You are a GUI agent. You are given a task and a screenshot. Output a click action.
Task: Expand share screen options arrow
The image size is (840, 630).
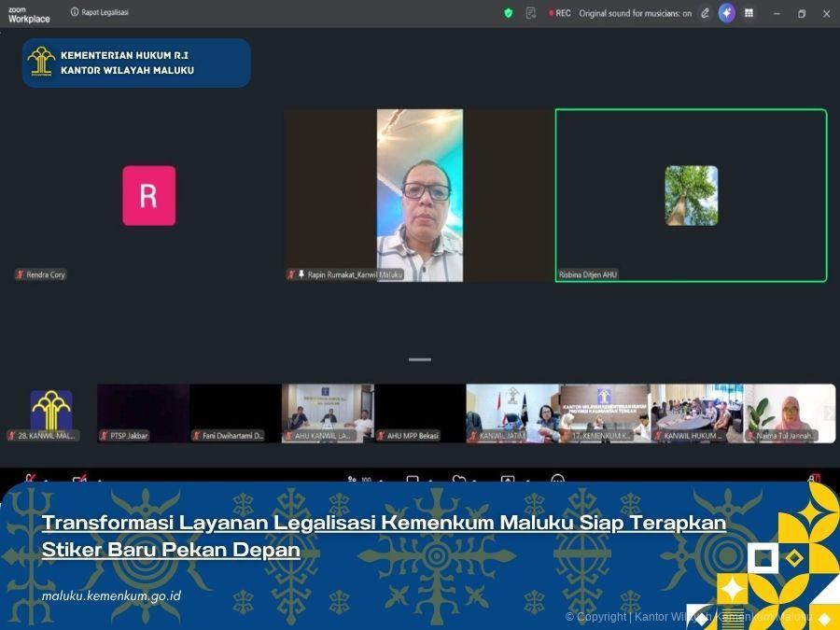[527, 478]
